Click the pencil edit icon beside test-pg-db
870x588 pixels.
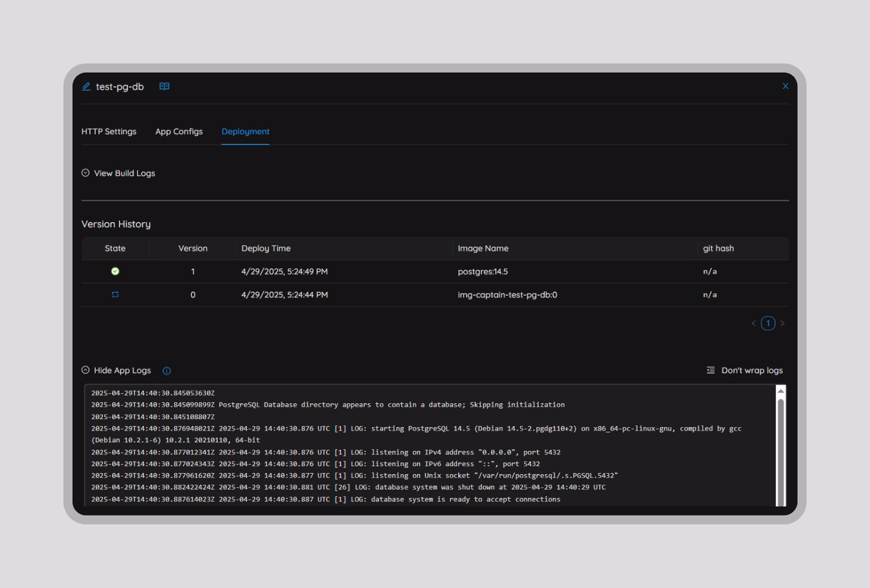coord(87,87)
